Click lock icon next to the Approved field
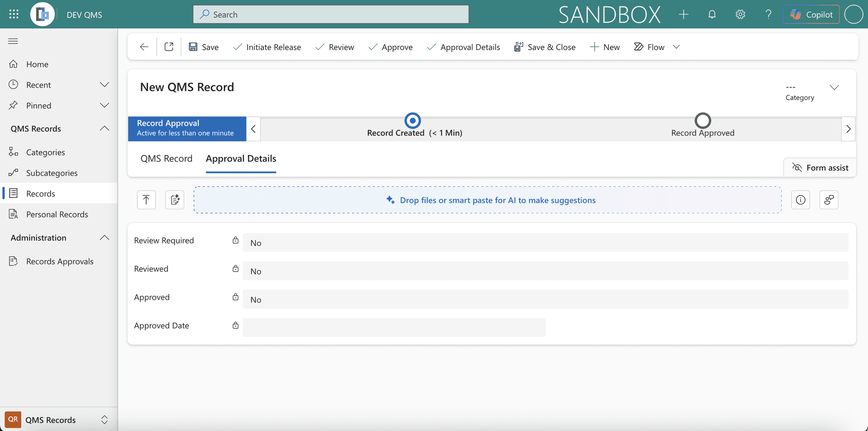This screenshot has width=868, height=431. coord(236,297)
